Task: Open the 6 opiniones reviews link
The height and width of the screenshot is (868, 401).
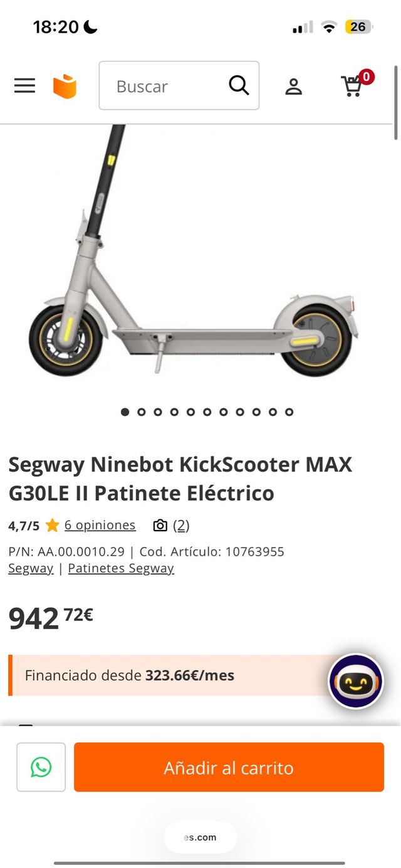Action: tap(100, 525)
